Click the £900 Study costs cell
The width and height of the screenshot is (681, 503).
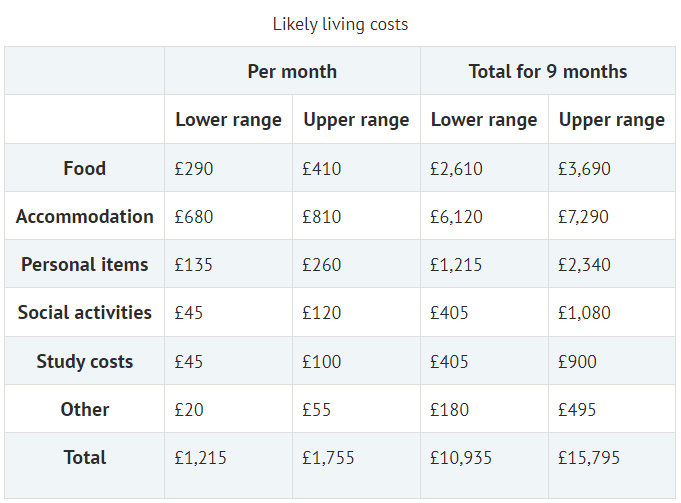click(577, 361)
